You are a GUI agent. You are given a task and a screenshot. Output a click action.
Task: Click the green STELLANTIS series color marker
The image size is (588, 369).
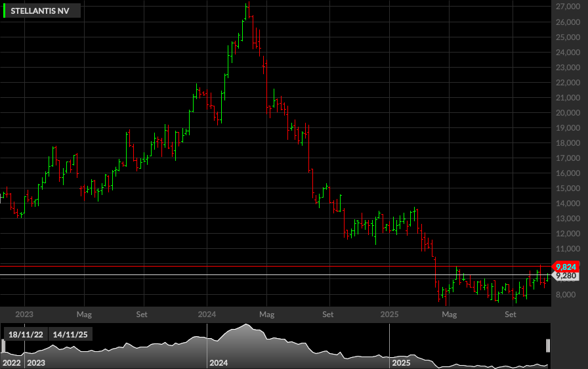coord(4,11)
